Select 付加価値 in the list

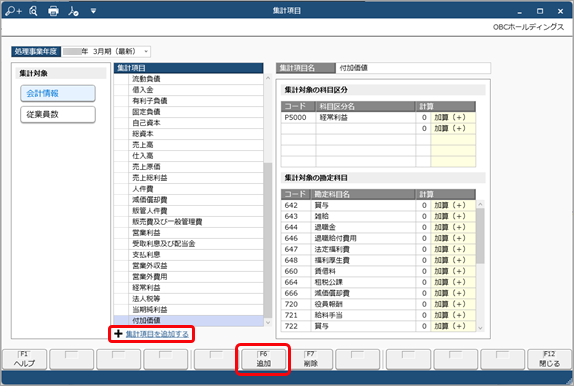pyautogui.click(x=189, y=320)
